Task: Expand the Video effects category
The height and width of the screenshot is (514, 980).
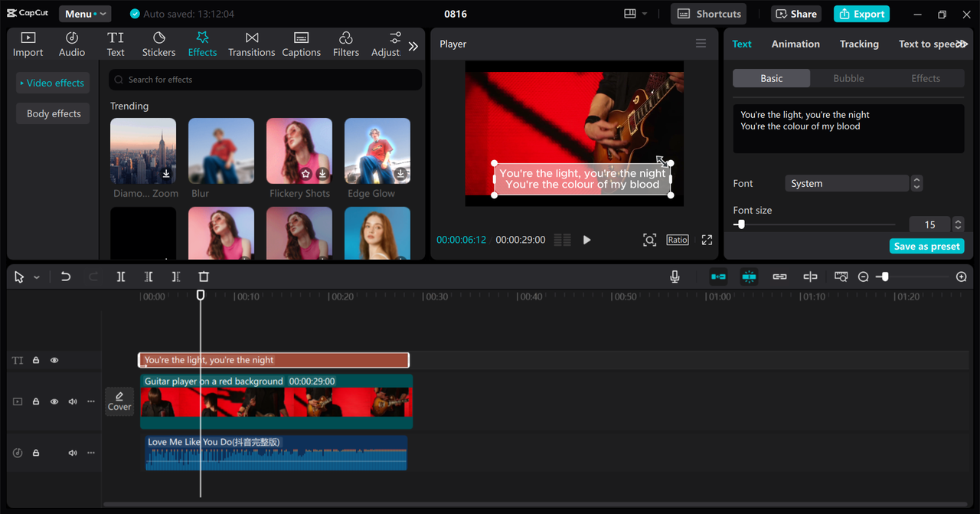Action: point(52,83)
